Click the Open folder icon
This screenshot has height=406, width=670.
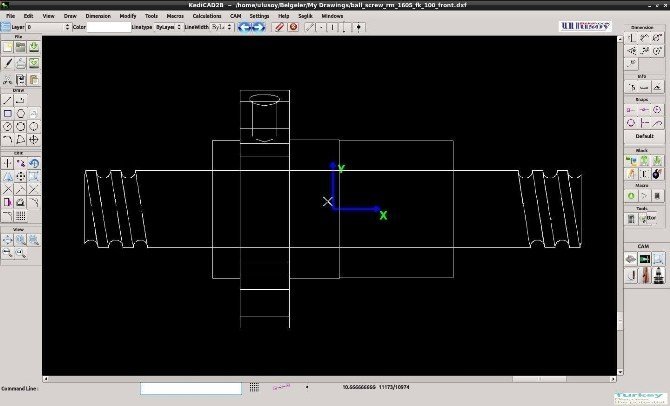tap(21, 47)
